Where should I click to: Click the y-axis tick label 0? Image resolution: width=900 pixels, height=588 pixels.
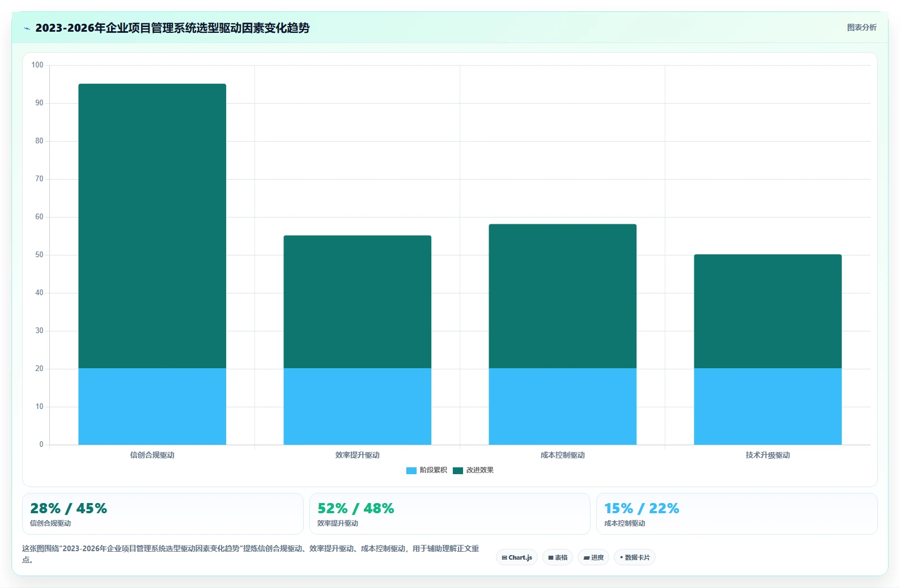[x=41, y=445]
